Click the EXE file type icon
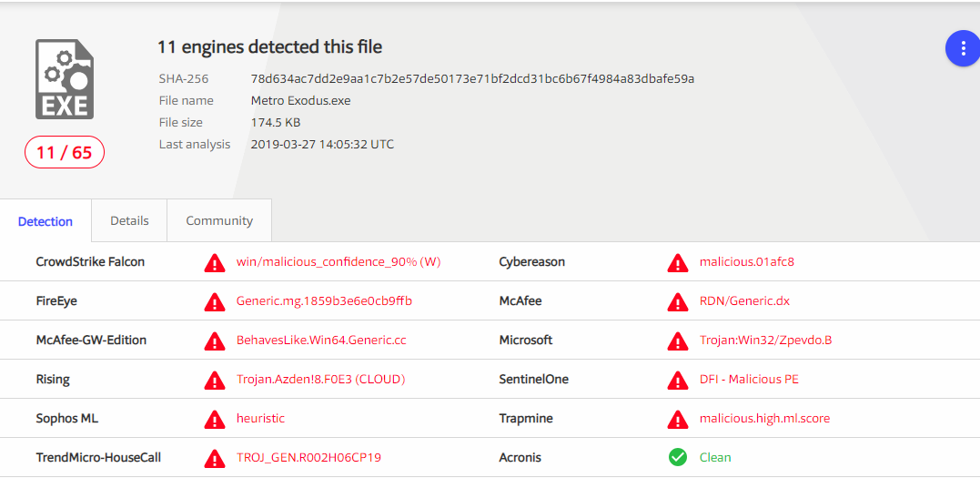The height and width of the screenshot is (478, 980). pyautogui.click(x=64, y=79)
